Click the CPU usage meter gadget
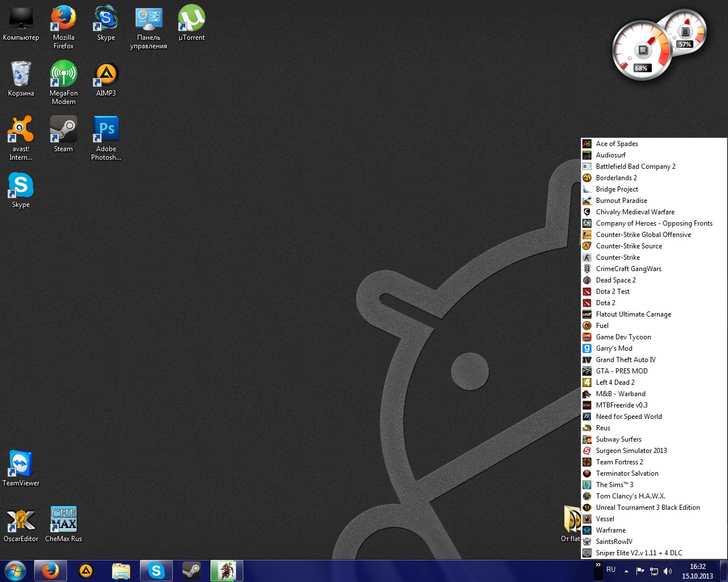 pos(642,51)
